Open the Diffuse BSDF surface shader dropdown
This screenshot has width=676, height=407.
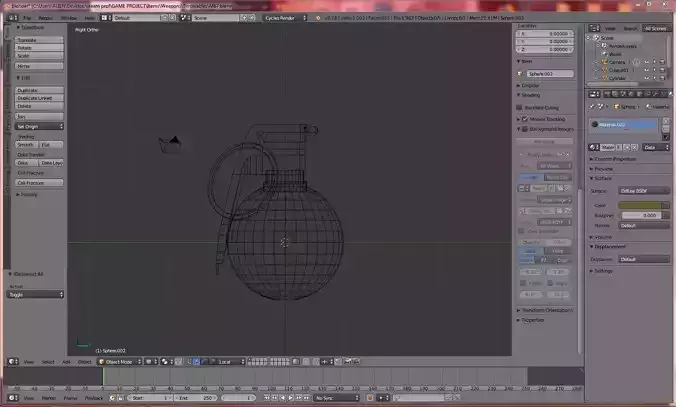pyautogui.click(x=644, y=191)
